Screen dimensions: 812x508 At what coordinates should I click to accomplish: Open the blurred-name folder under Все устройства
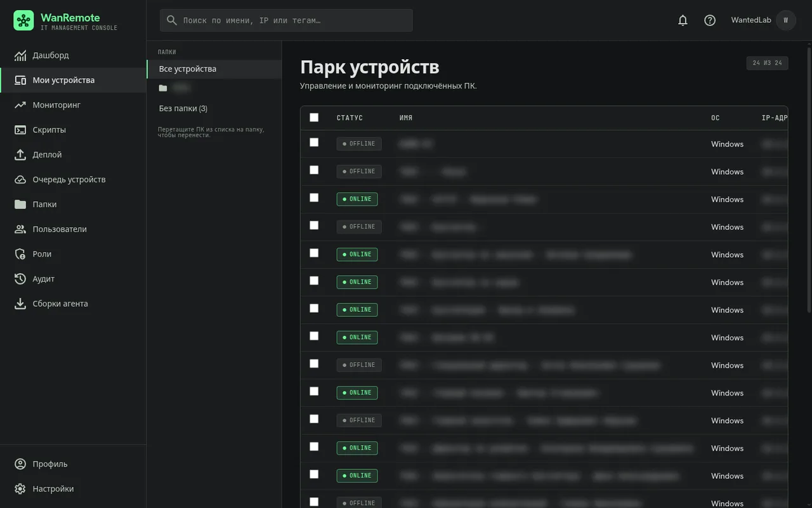[x=214, y=88]
